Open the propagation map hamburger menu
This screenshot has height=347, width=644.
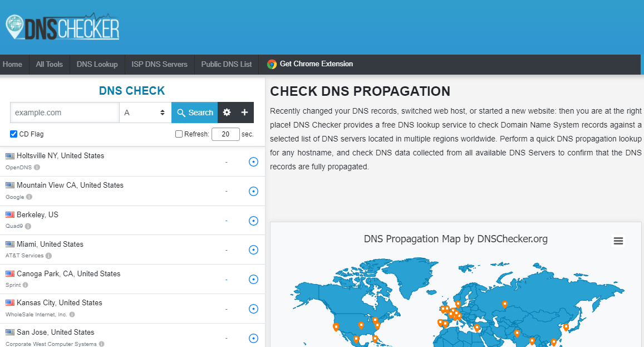618,241
